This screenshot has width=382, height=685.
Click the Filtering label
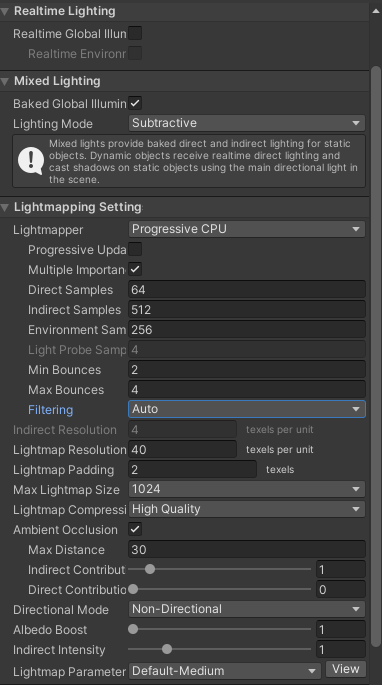pos(51,410)
